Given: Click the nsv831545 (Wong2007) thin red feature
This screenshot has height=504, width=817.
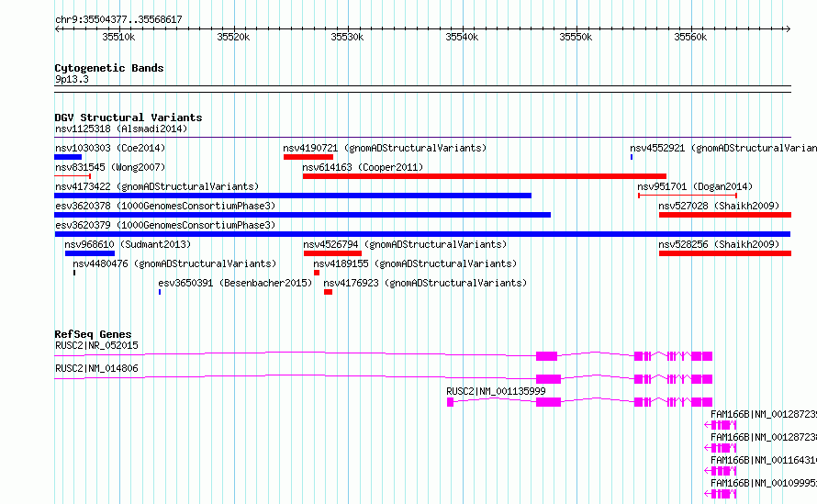Looking at the screenshot, I should pos(73,176).
